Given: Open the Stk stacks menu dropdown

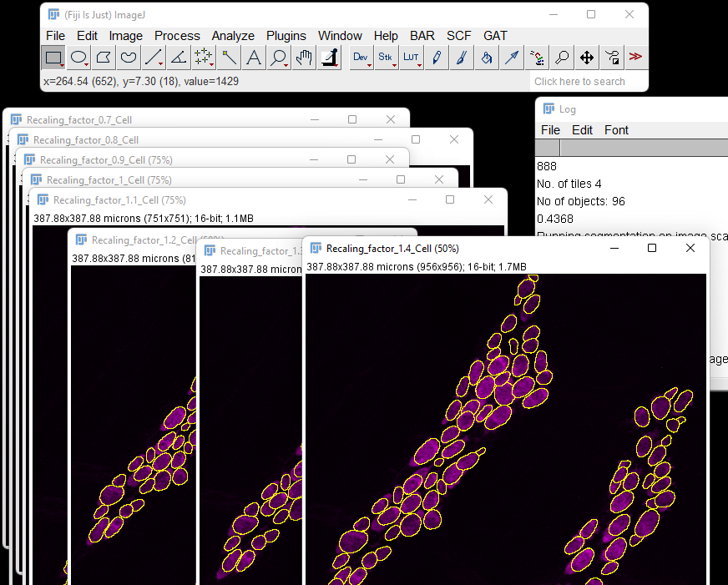Looking at the screenshot, I should click(386, 58).
